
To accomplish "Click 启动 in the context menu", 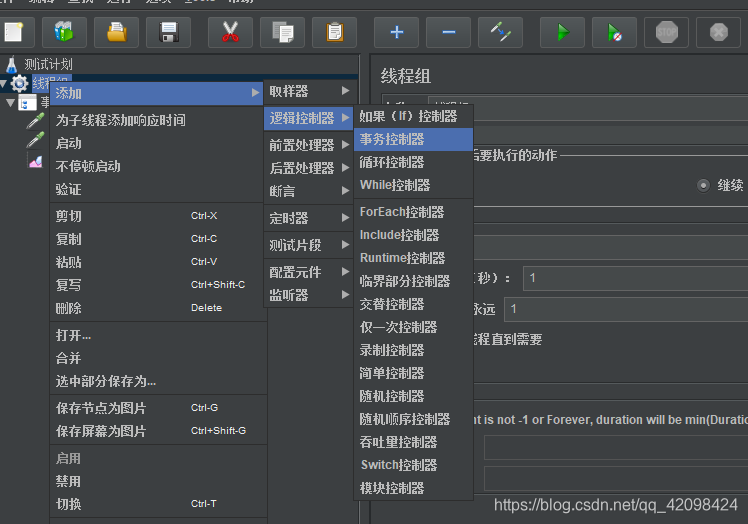I will (158, 143).
